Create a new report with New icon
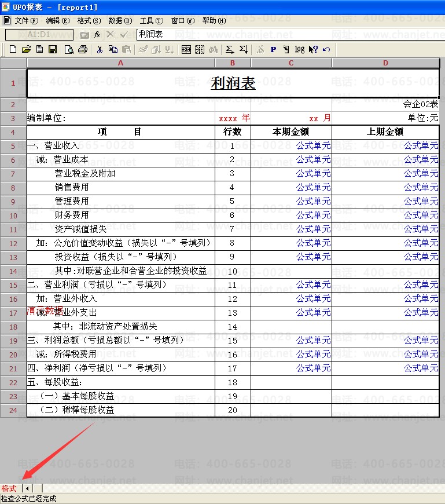Screen dimensions: 445x504 pyautogui.click(x=13, y=49)
